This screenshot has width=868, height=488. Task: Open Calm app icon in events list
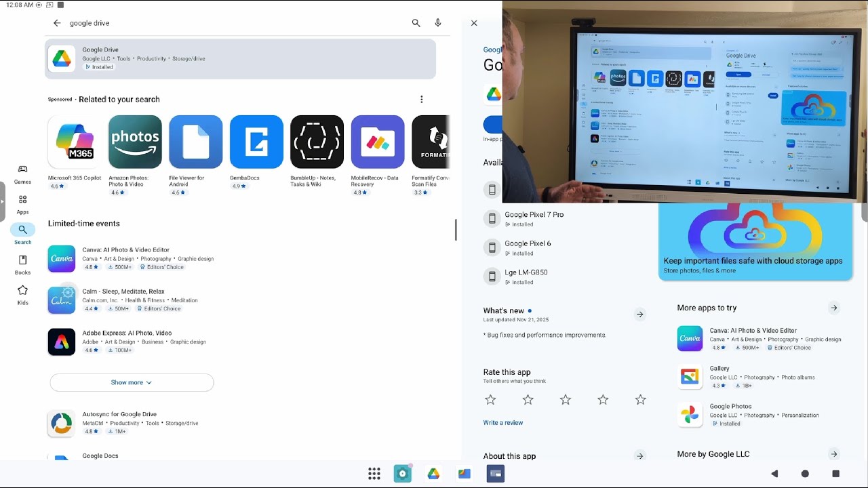pyautogui.click(x=62, y=300)
